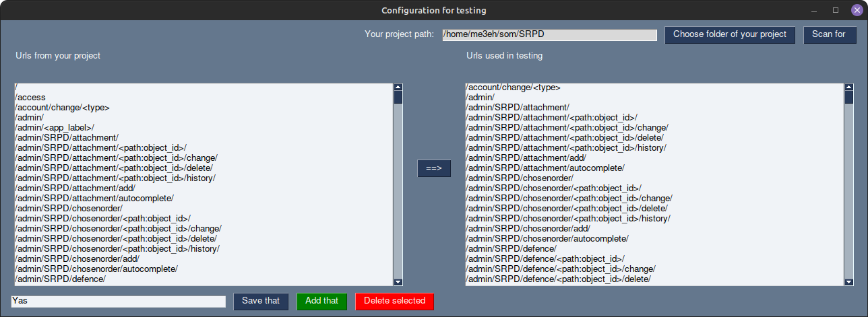Screen dimensions: 868x317
Task: Select chosenorder/<path:object_id>/delete/ in the project urls list
Action: click(203, 239)
